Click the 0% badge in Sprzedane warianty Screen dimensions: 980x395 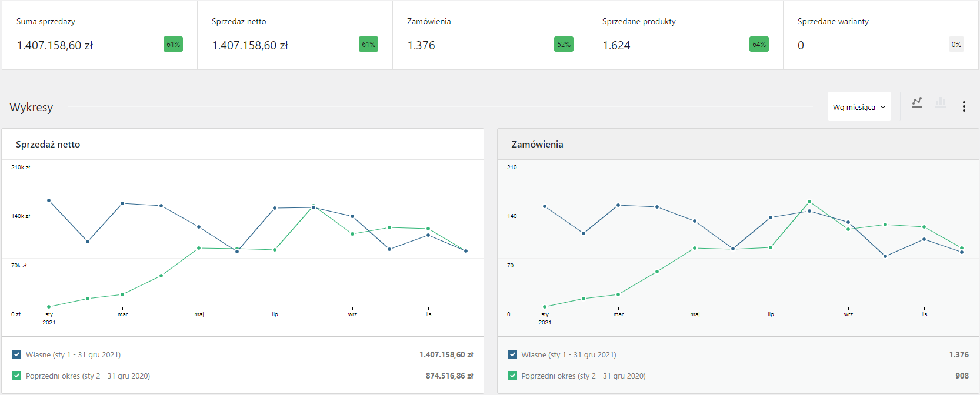click(956, 45)
